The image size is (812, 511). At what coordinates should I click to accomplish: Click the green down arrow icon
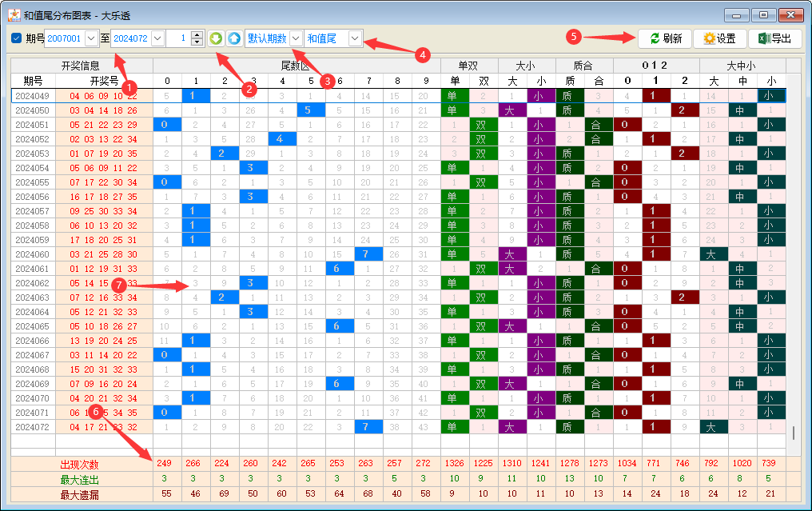(215, 38)
